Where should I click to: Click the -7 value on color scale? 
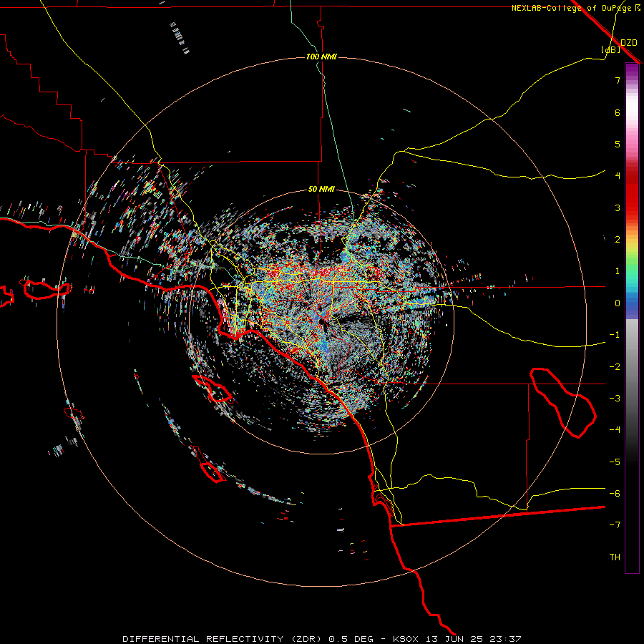615,525
